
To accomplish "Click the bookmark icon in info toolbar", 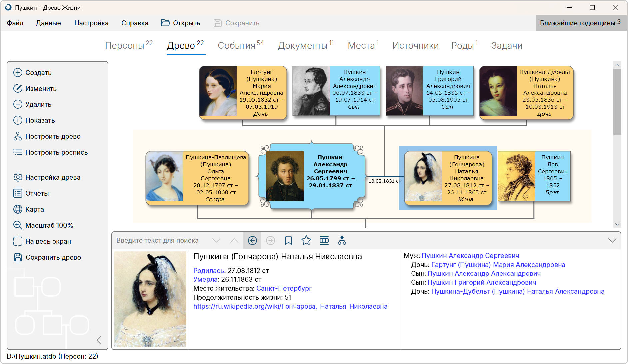I will click(288, 241).
